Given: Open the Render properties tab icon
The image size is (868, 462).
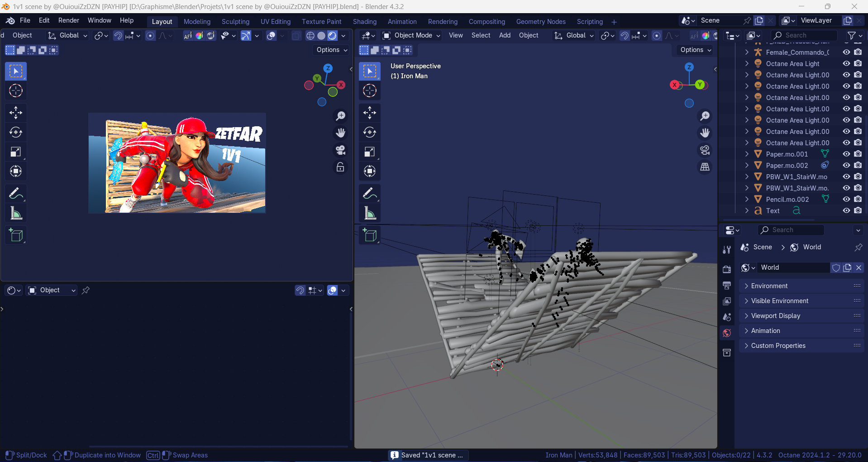Looking at the screenshot, I should click(x=727, y=269).
